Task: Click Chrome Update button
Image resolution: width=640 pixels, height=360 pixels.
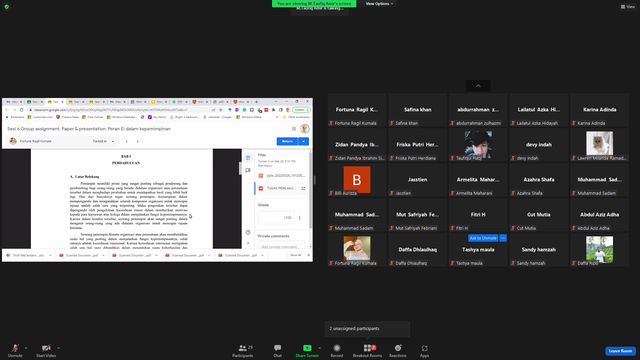Action: click(301, 110)
